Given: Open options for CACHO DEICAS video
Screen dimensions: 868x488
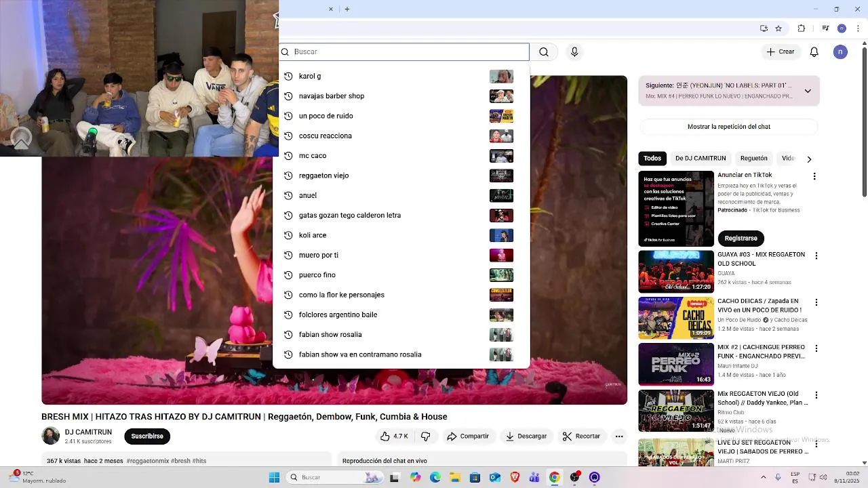Looking at the screenshot, I should [x=816, y=302].
